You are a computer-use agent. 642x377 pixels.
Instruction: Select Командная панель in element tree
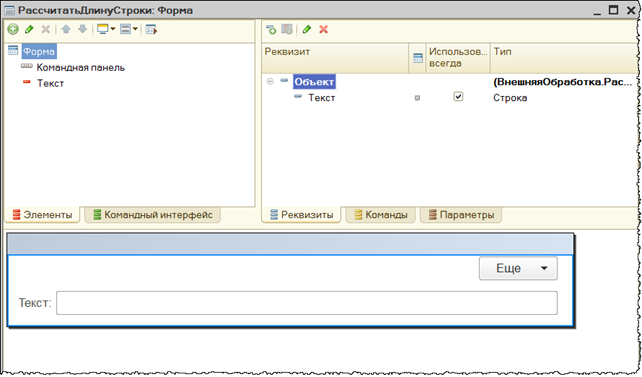click(x=80, y=68)
